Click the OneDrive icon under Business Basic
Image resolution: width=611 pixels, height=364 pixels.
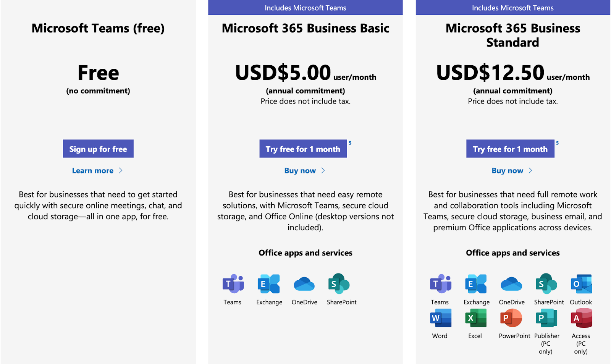(304, 284)
